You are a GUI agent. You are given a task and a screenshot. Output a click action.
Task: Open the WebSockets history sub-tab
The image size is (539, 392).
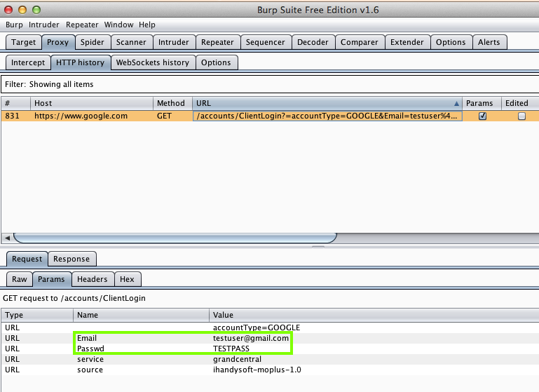[153, 62]
